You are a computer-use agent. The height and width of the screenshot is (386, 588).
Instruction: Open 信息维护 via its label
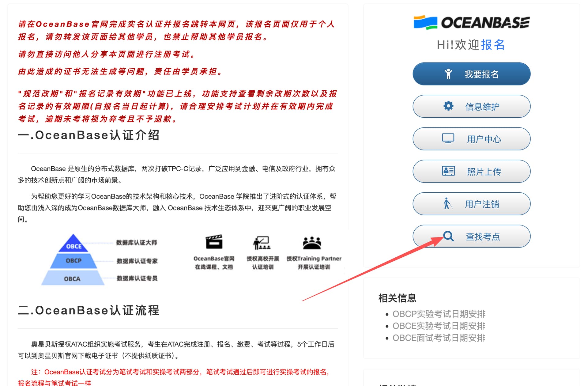click(482, 107)
